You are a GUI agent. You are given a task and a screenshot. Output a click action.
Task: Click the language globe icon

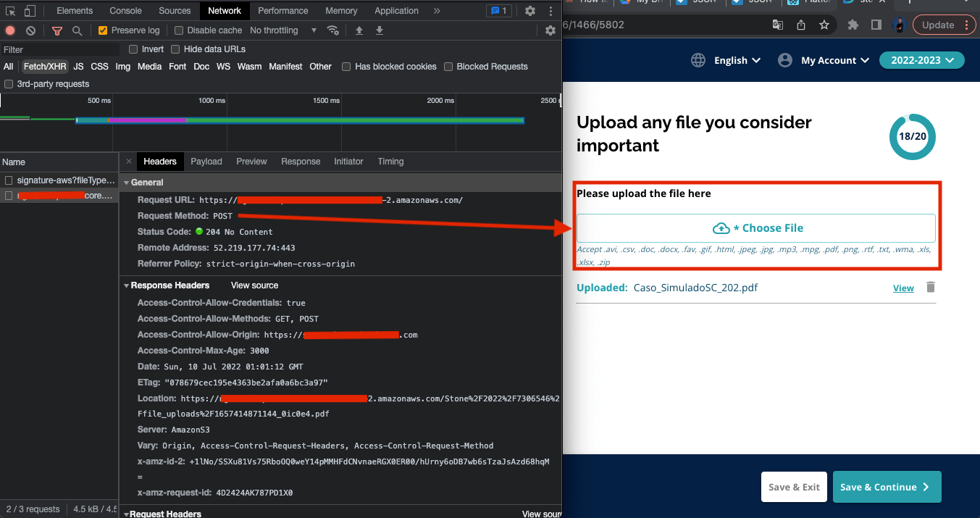tap(698, 60)
